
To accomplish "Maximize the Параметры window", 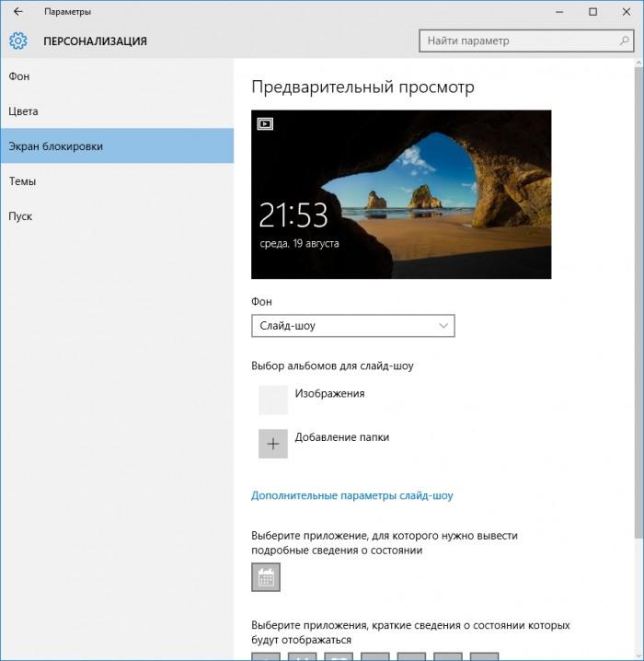I will point(592,12).
